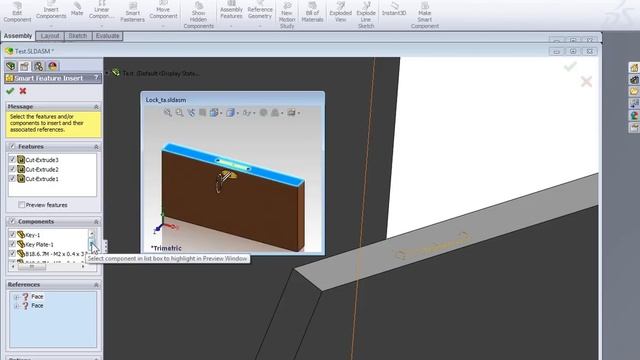Open Assembly Features toolbar button
Screen dimensions: 640x360
point(231,11)
